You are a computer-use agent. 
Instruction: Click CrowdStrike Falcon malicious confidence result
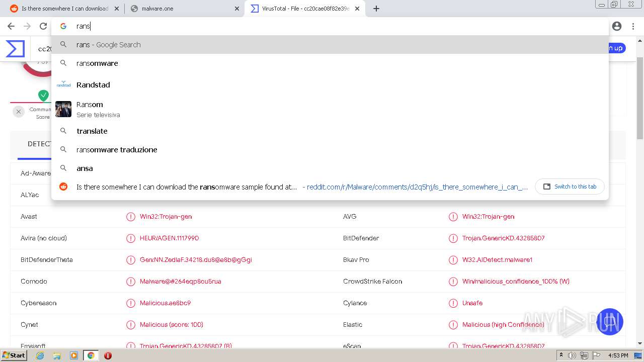(516, 282)
